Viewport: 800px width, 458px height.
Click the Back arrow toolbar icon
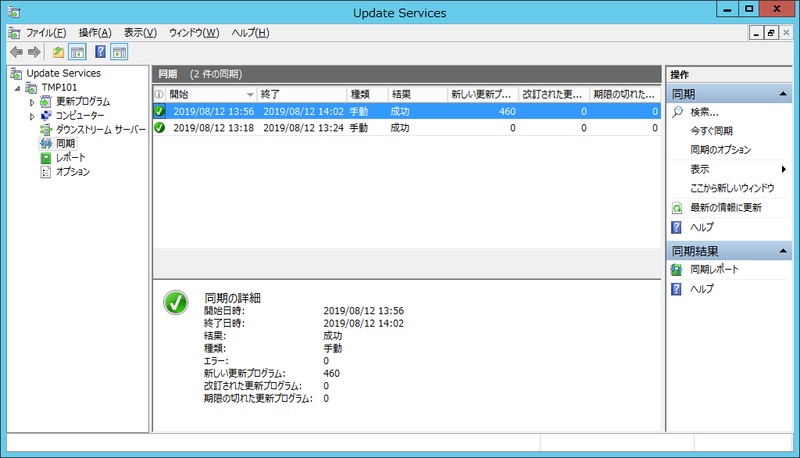[x=16, y=52]
